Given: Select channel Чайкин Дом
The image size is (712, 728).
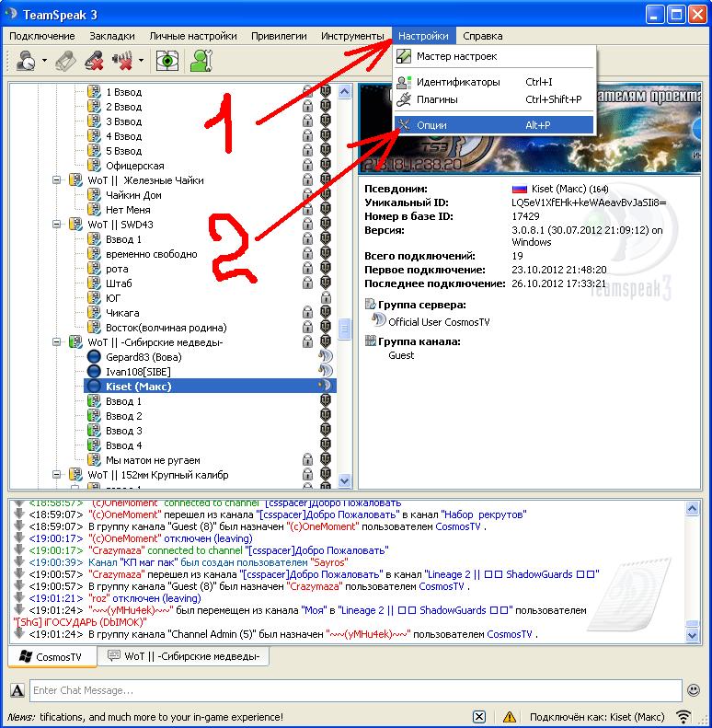Looking at the screenshot, I should point(133,195).
